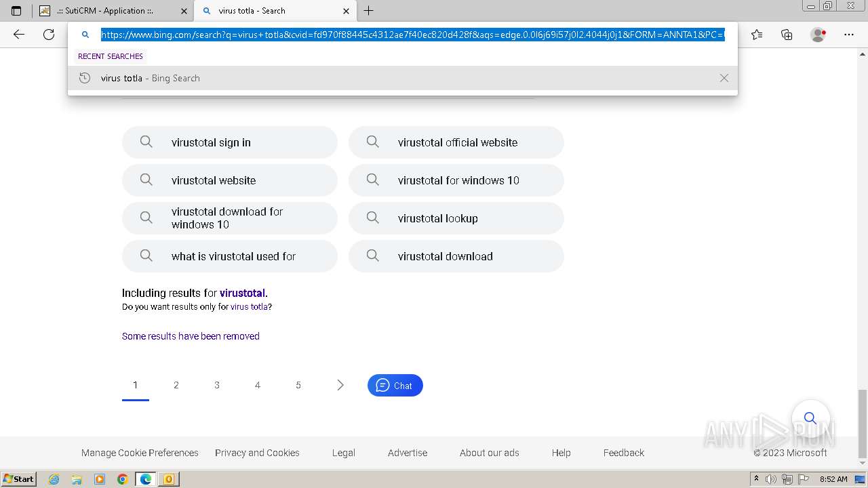Click the 8:52 AM clock
Viewport: 868px width, 488px height.
click(833, 479)
